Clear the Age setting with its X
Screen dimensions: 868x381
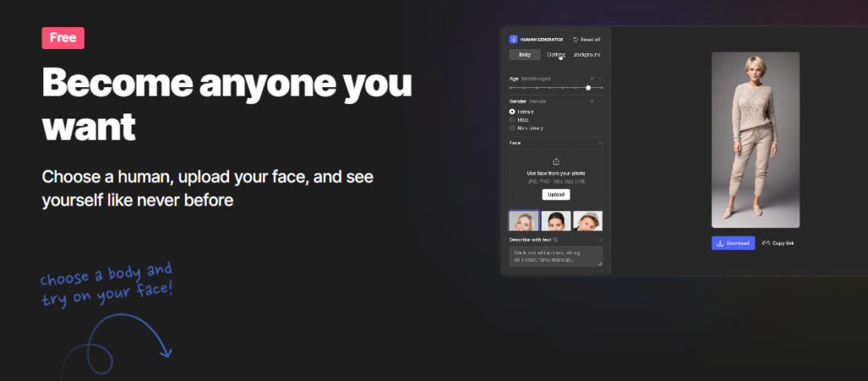(592, 79)
